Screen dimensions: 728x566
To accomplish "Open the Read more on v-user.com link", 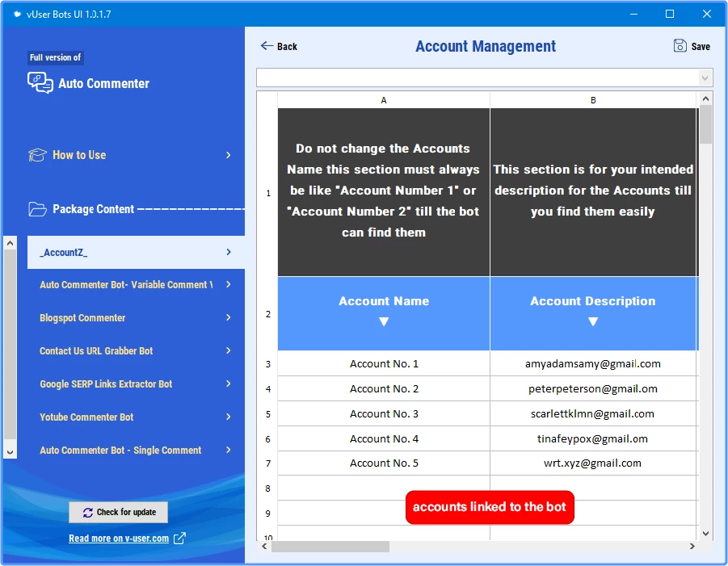I will click(x=119, y=539).
